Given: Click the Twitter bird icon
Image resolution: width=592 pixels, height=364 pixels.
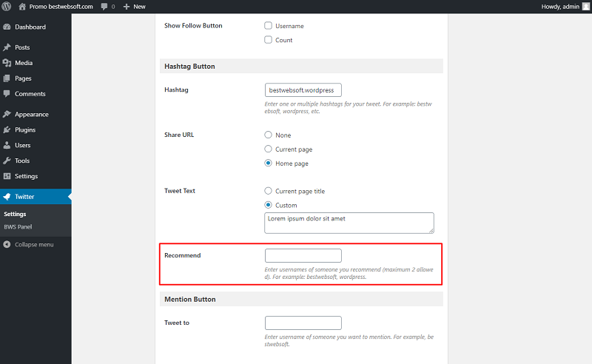Looking at the screenshot, I should point(7,196).
